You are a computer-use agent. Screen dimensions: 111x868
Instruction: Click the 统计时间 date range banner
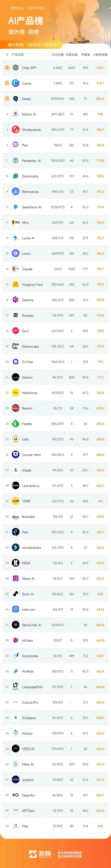pyautogui.click(x=32, y=45)
